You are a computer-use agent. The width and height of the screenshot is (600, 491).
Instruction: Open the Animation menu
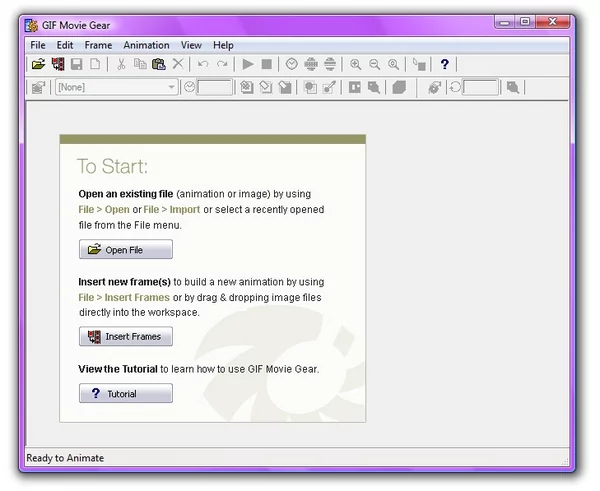(146, 45)
